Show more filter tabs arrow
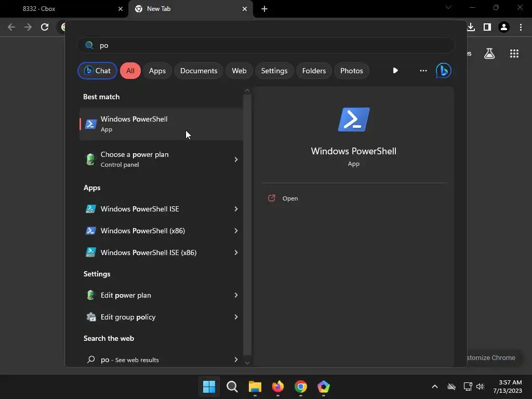The image size is (532, 399). click(395, 71)
